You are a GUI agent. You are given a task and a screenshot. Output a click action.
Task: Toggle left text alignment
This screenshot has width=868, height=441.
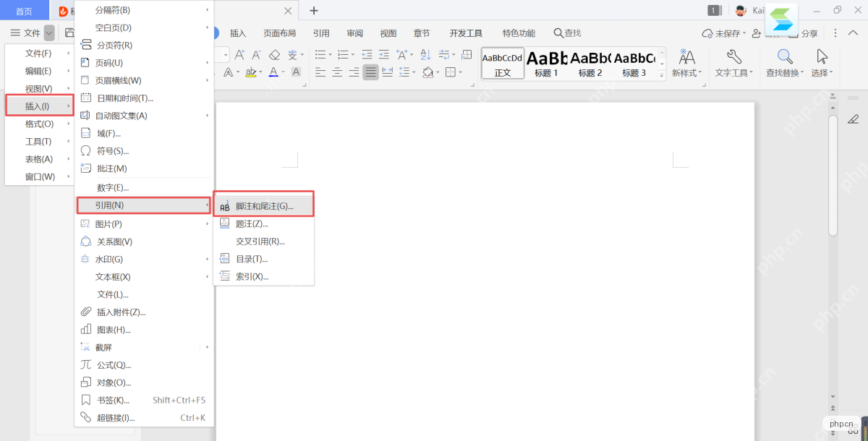coord(320,72)
